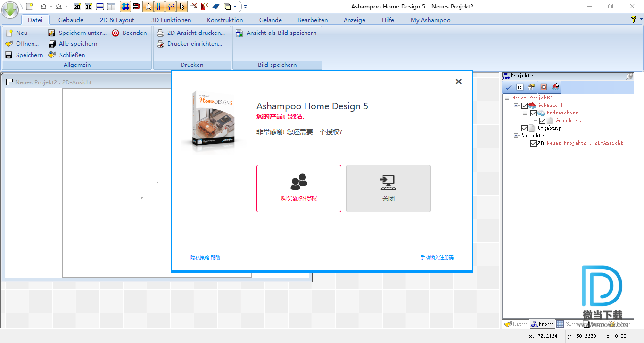Click the blue tilted plane icon
The height and width of the screenshot is (343, 644).
click(x=216, y=7)
